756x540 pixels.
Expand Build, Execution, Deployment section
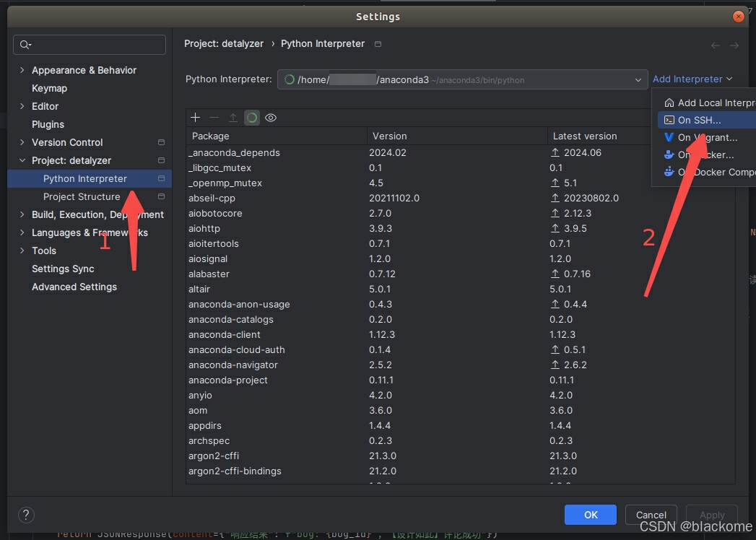point(22,214)
